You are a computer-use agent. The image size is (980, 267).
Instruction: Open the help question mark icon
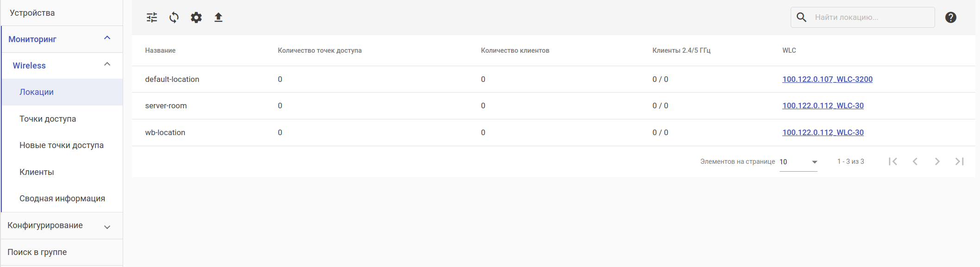(x=951, y=18)
